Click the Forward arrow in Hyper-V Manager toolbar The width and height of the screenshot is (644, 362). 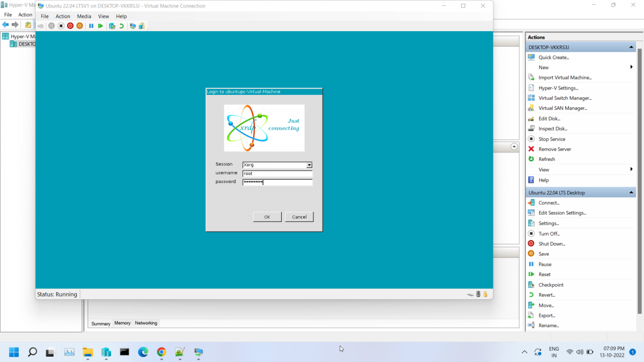pyautogui.click(x=15, y=25)
